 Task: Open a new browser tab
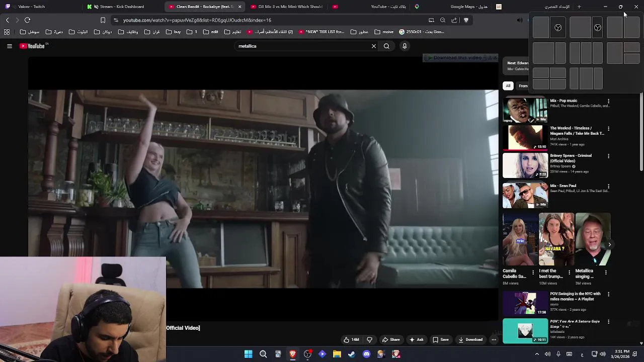click(x=579, y=7)
